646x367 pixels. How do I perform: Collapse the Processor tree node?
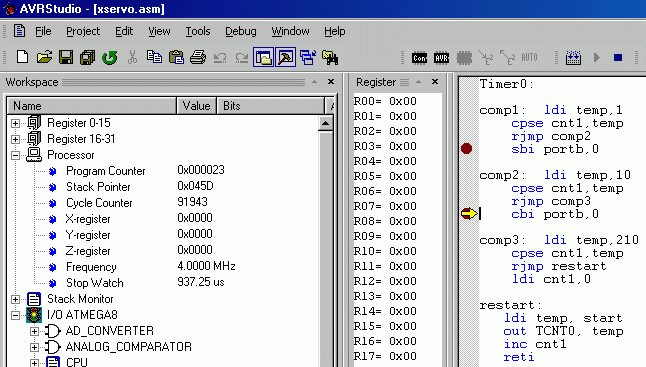pyautogui.click(x=15, y=155)
